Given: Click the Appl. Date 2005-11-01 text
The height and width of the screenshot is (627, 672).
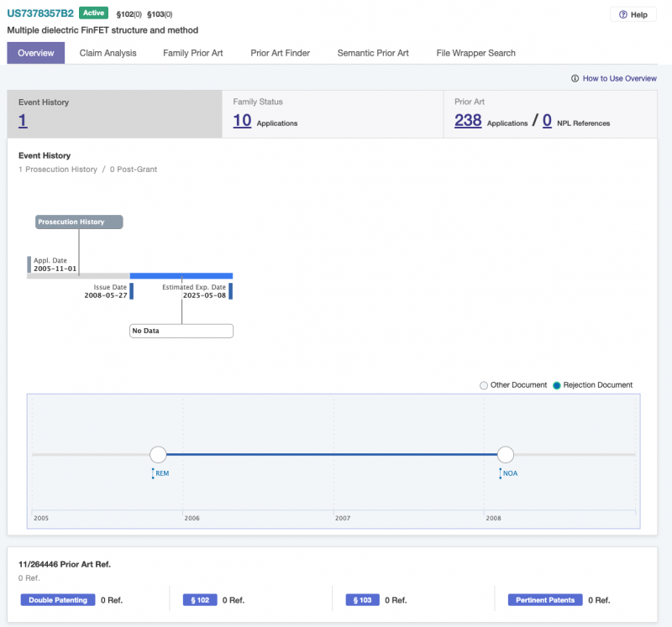Looking at the screenshot, I should click(55, 264).
